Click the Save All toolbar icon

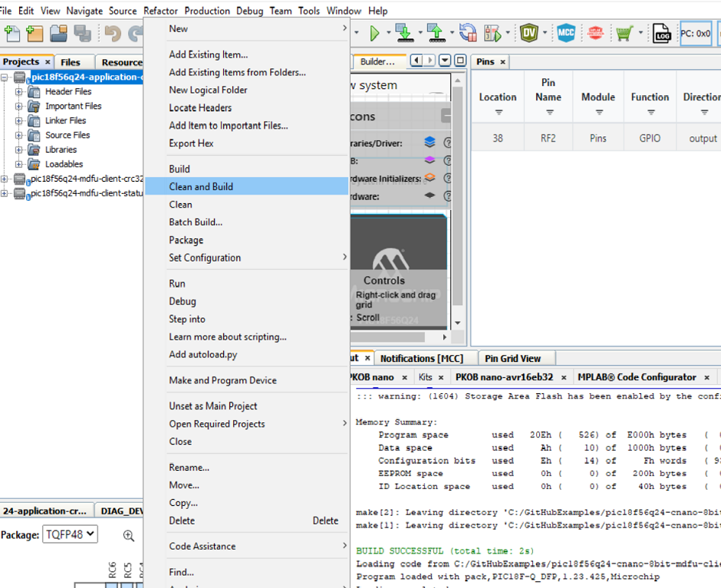(82, 33)
